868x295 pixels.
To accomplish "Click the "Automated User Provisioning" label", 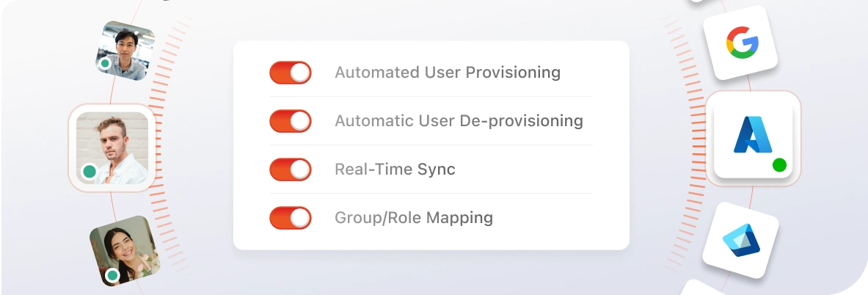I will (448, 73).
